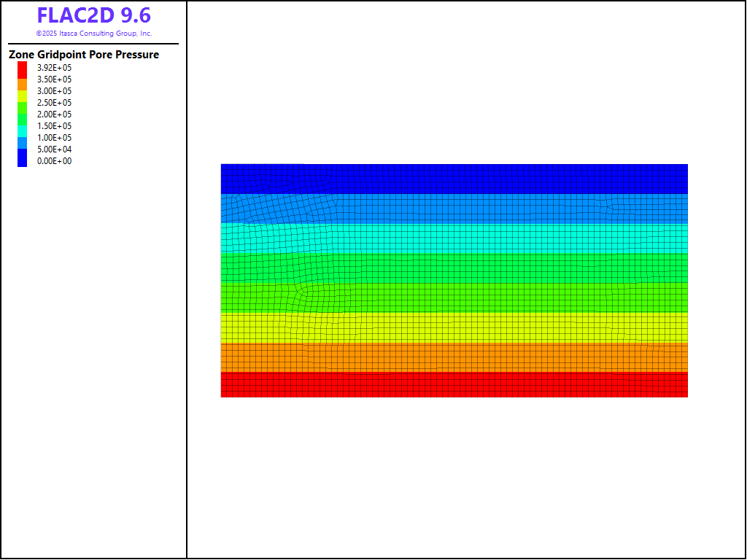
Task: Pick the yellow swatch in the legend
Action: (22, 96)
